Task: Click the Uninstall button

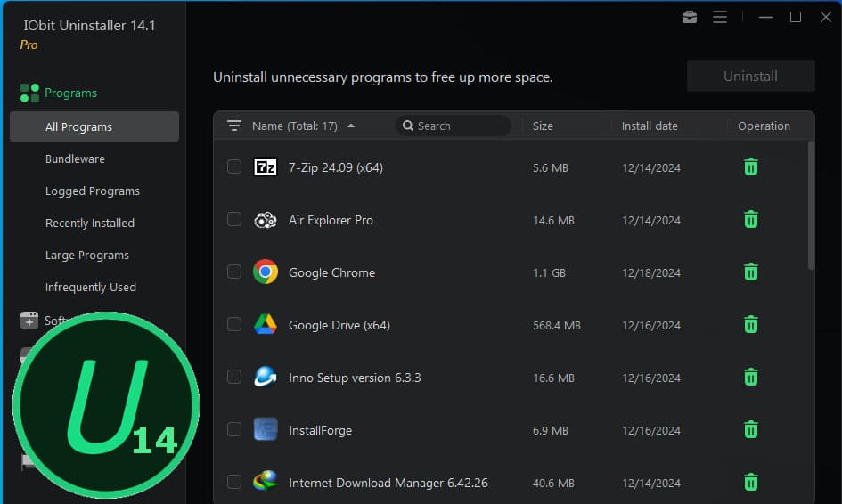Action: coord(751,77)
